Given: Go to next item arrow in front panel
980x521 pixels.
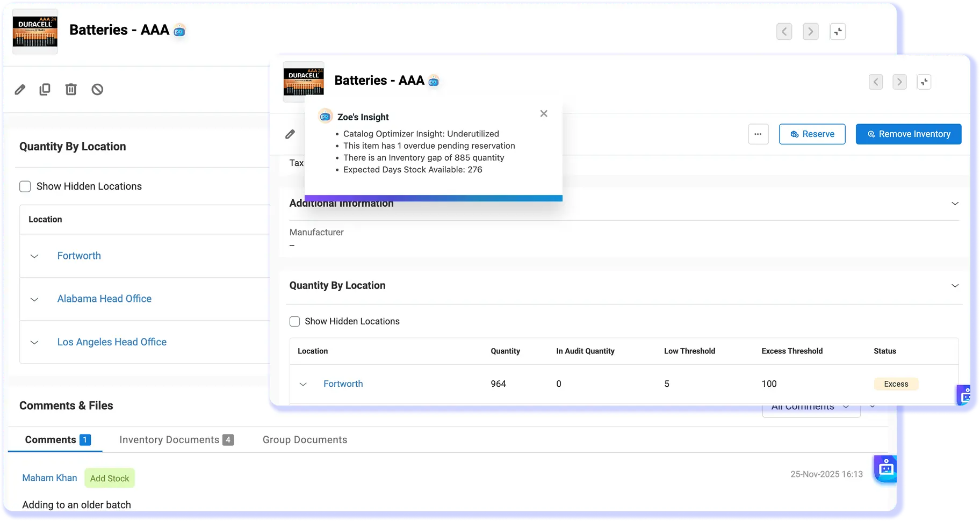Looking at the screenshot, I should tap(899, 82).
